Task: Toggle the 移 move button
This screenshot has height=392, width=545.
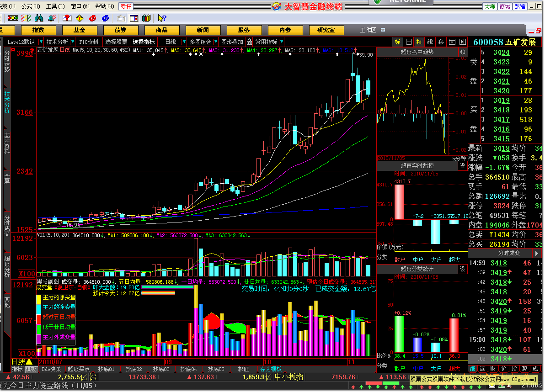Action: pos(441,42)
